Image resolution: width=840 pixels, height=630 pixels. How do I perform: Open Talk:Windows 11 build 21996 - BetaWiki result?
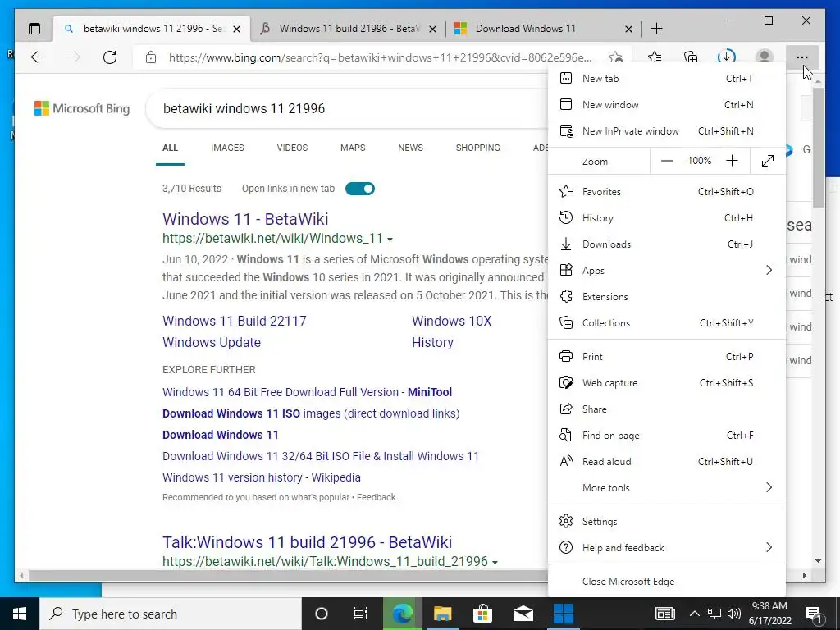click(307, 542)
